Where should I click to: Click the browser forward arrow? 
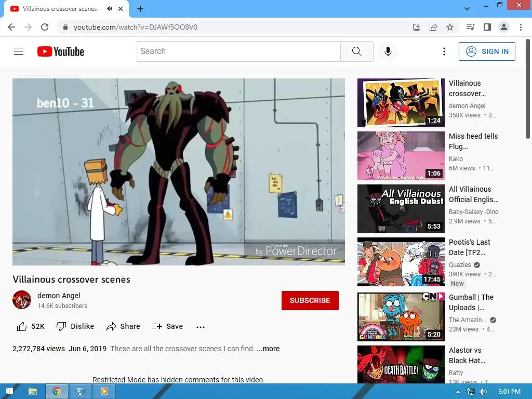pos(28,27)
